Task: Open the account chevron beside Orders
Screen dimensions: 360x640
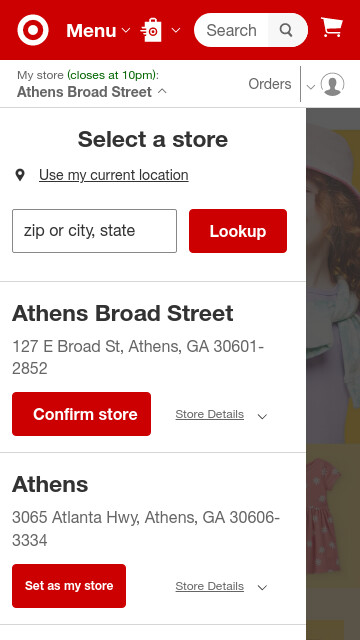Action: [311, 87]
